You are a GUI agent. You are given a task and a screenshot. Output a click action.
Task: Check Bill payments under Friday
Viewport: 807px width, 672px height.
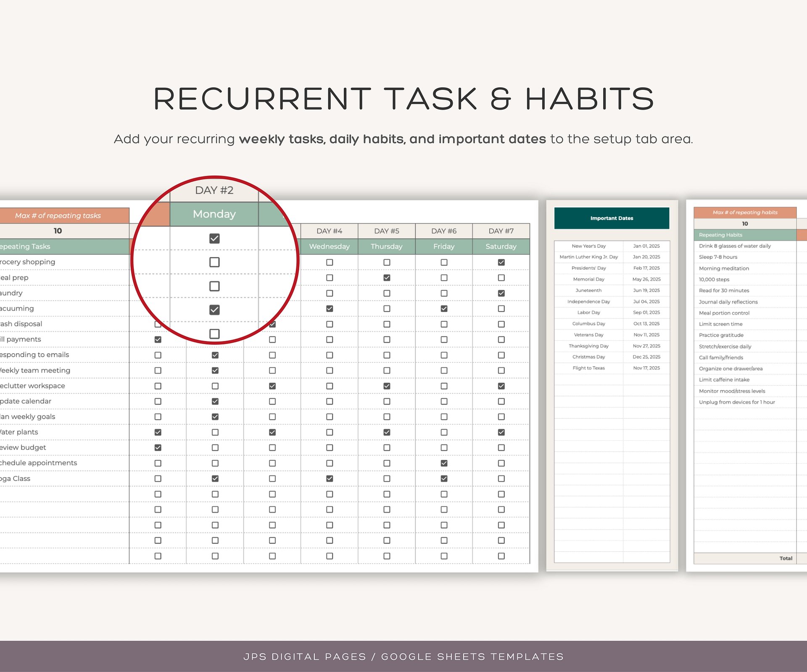tap(444, 339)
